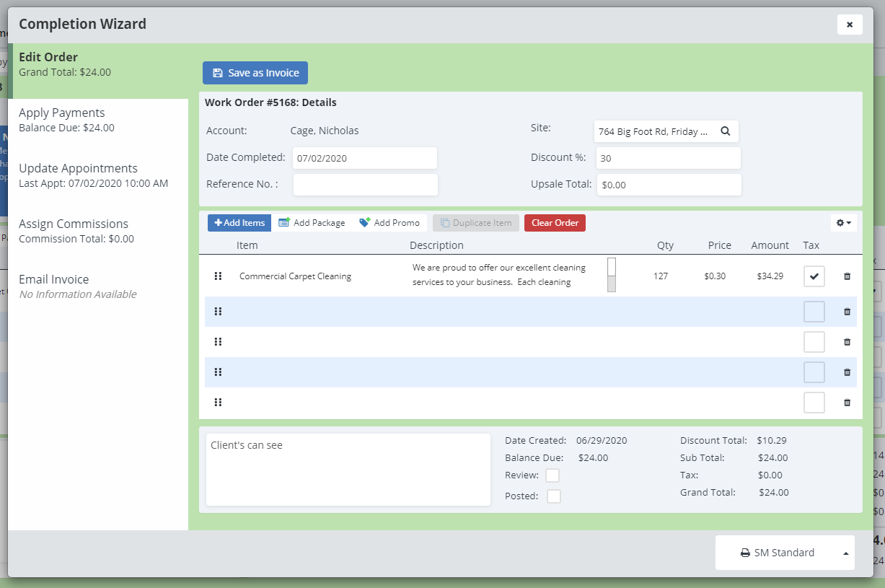The width and height of the screenshot is (885, 588).
Task: Delete the Commercial Carpet Cleaning line item
Action: pyautogui.click(x=847, y=276)
